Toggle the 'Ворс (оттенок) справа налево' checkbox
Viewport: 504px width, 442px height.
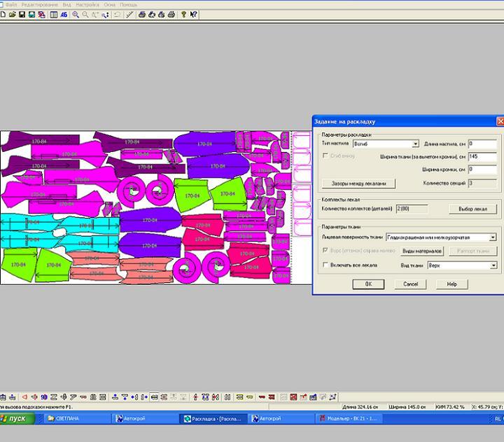point(324,250)
